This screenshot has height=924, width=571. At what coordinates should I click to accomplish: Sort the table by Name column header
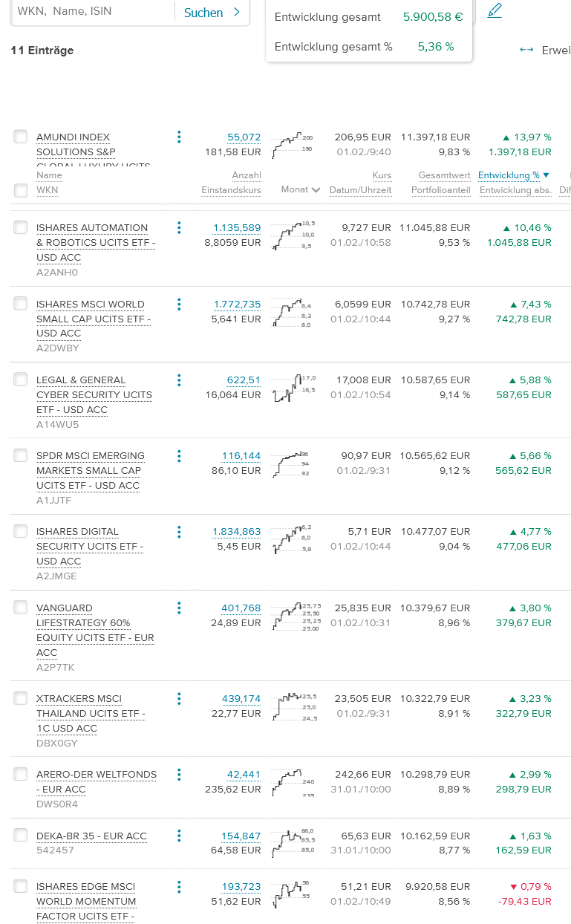[49, 175]
